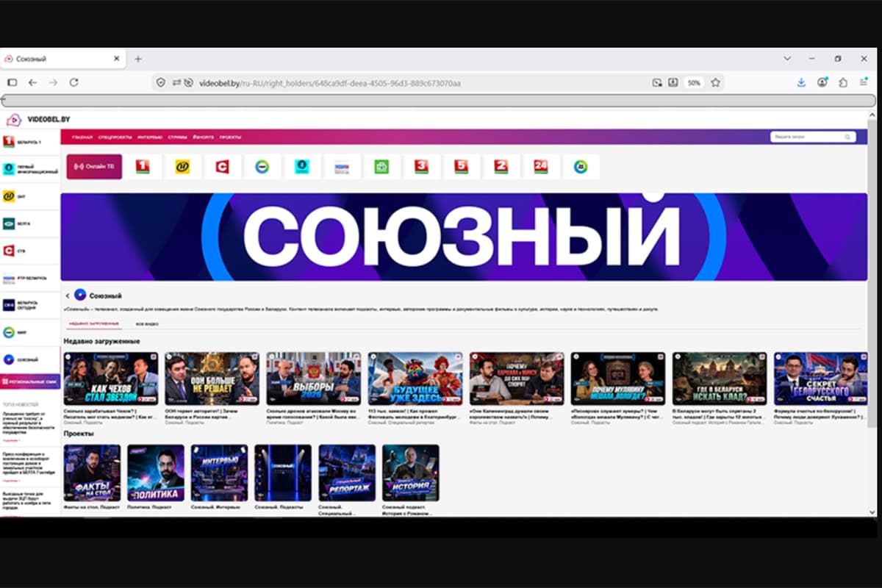Open the СТВ red C channel icon in top row
This screenshot has width=882, height=588.
coord(222,167)
